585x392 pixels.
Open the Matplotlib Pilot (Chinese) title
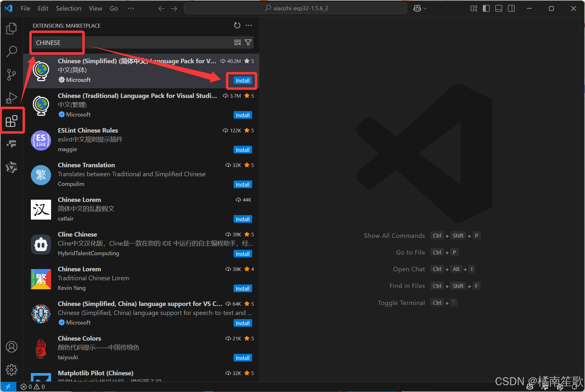[95, 373]
